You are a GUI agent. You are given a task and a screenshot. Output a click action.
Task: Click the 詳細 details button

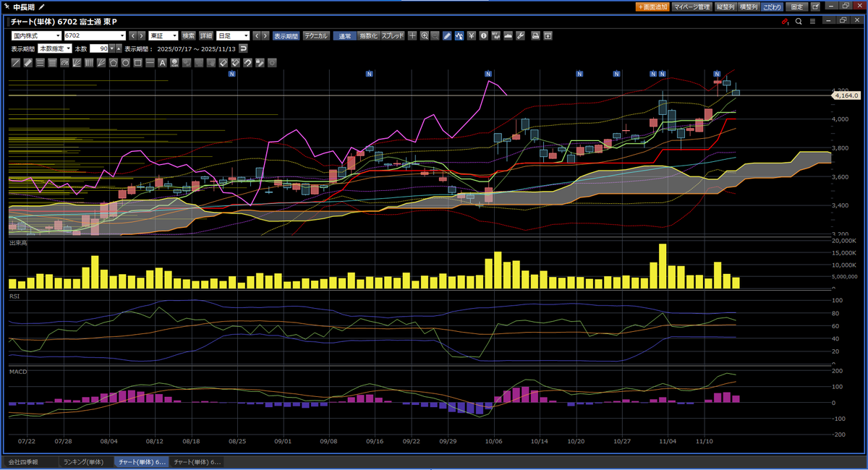(x=206, y=35)
